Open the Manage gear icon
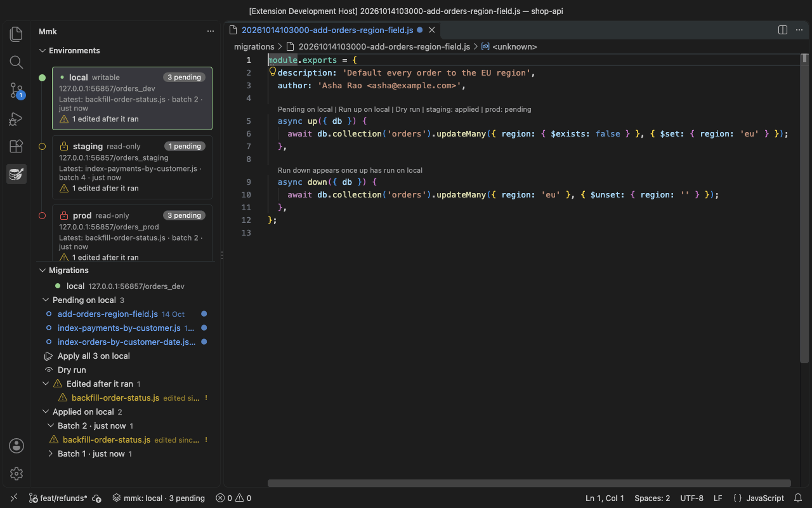812x508 pixels. [x=16, y=474]
